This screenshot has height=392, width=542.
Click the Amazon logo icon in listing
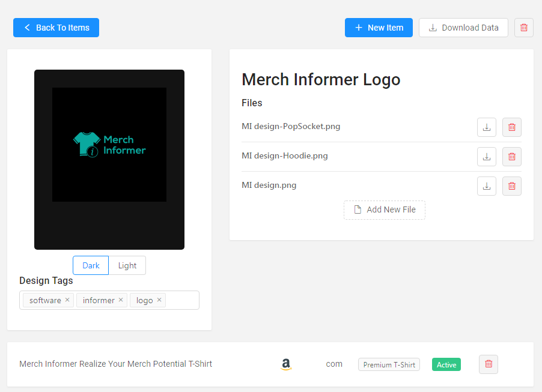[286, 364]
